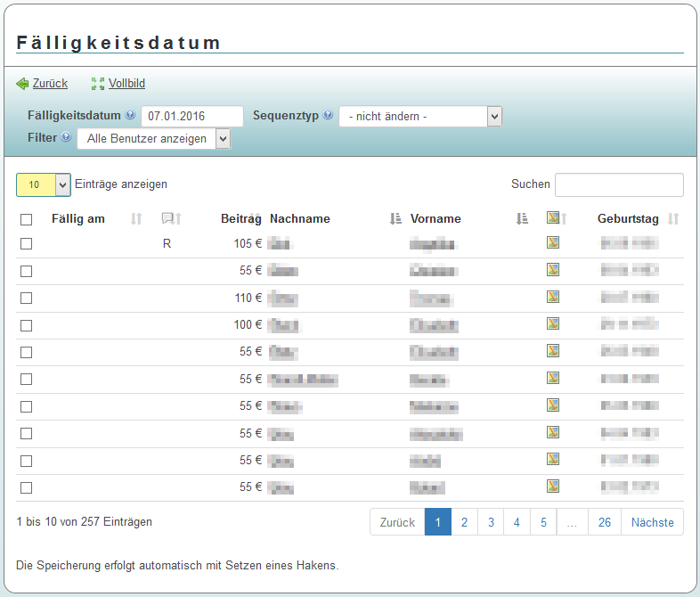
Task: Click the comment bubble column header icon
Action: click(x=167, y=219)
